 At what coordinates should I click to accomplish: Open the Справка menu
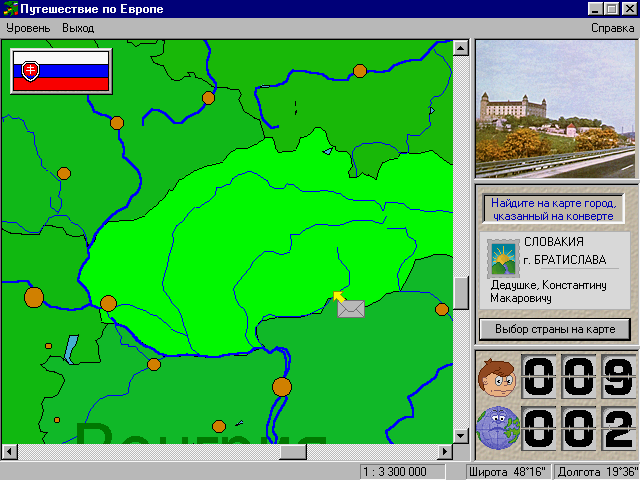tap(612, 28)
